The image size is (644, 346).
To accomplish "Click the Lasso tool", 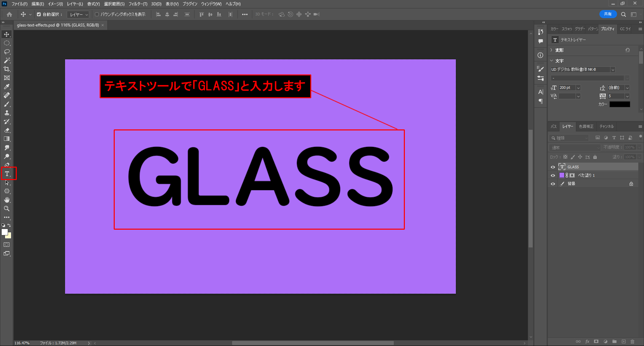I will point(7,52).
